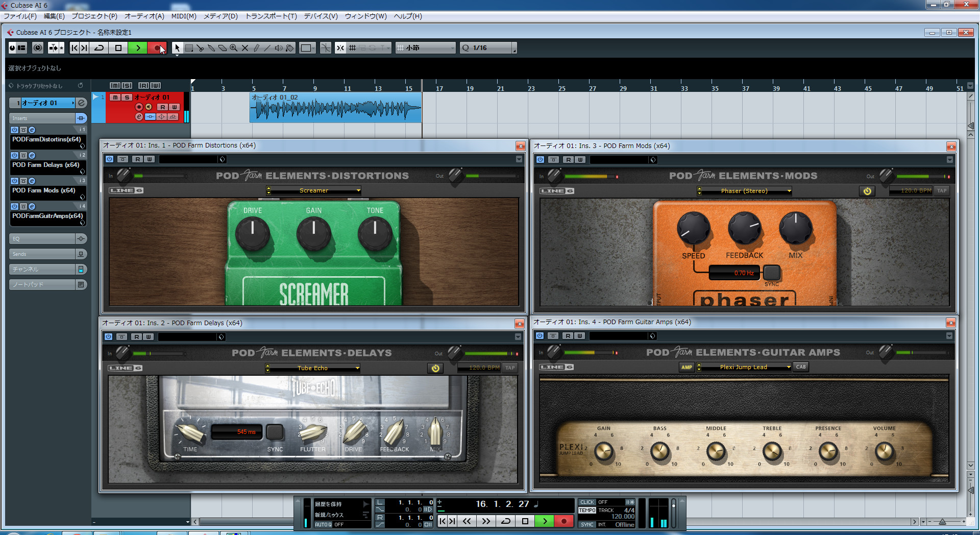This screenshot has height=535, width=980.
Task: Select the Mute X tool
Action: [245, 48]
